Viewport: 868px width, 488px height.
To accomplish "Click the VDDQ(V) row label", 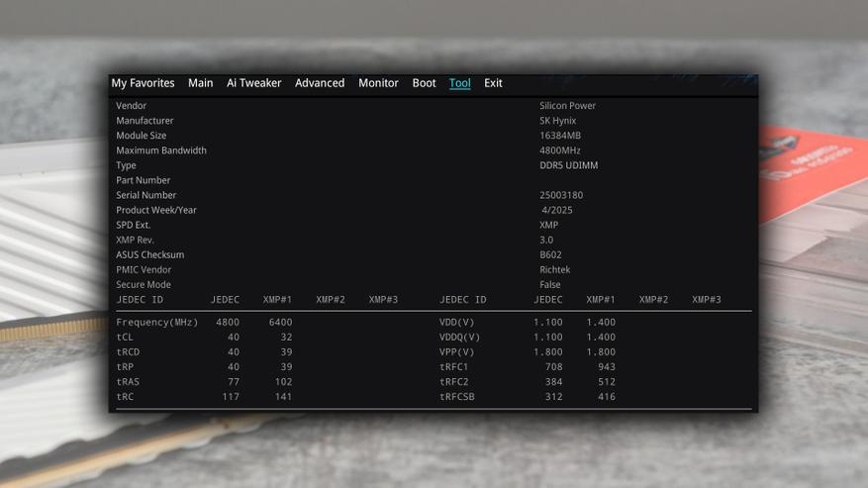I will tap(460, 338).
